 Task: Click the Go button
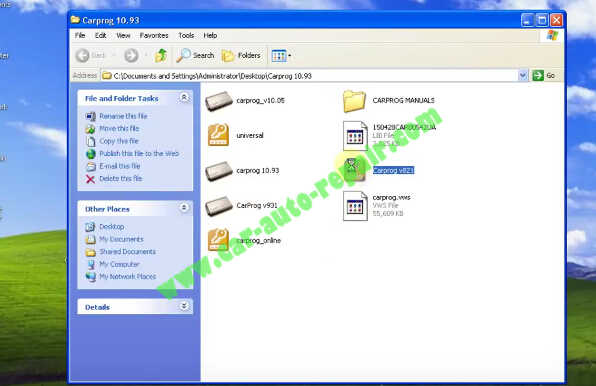click(x=544, y=76)
